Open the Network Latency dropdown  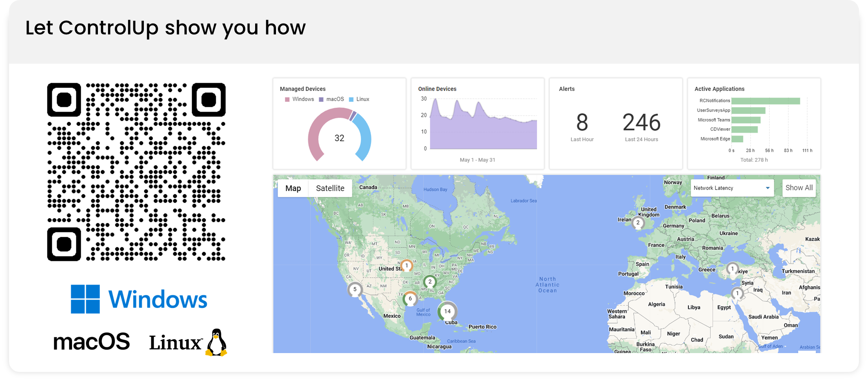pyautogui.click(x=732, y=188)
